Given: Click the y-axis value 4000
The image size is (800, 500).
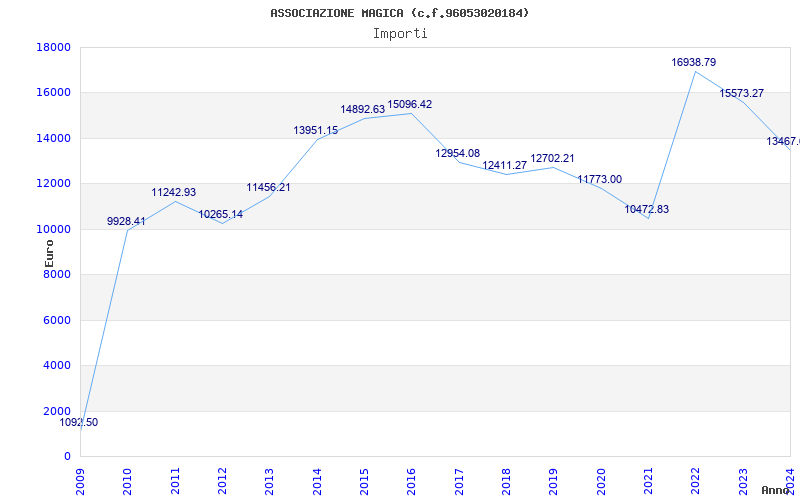Looking at the screenshot, I should click(x=56, y=366).
